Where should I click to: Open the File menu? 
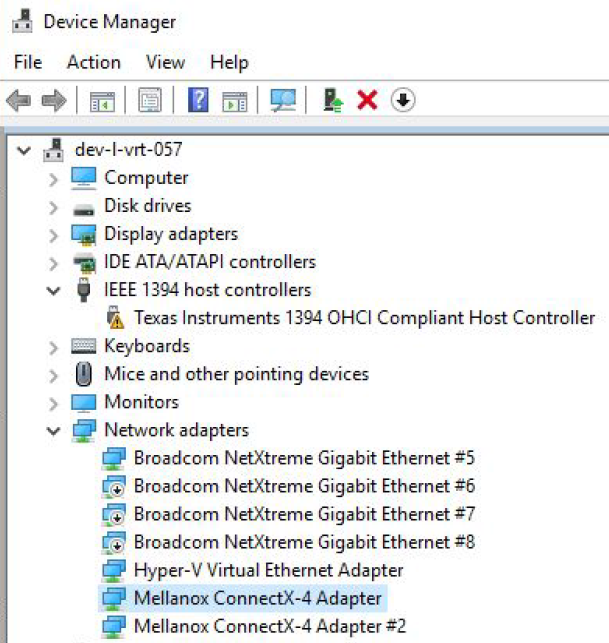(28, 62)
